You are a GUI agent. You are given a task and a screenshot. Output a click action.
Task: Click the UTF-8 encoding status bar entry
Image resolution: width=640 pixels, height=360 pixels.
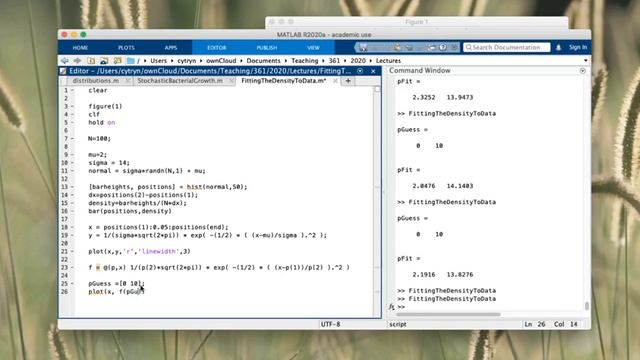pyautogui.click(x=330, y=324)
